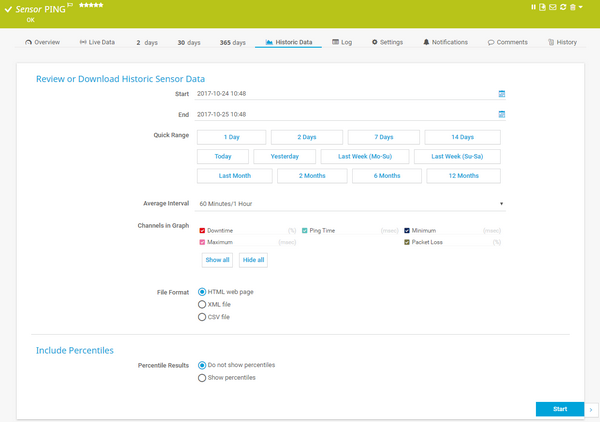The height and width of the screenshot is (422, 600).
Task: Pause the PING sensor
Action: point(533,7)
